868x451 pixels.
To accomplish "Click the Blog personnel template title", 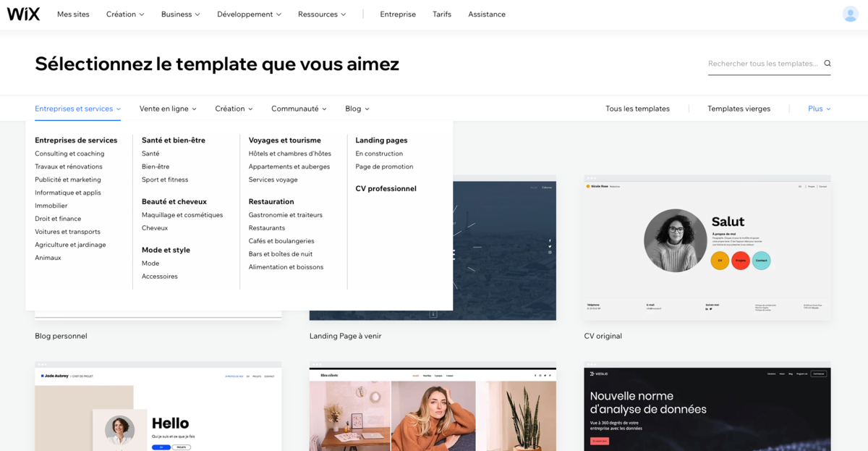I will click(x=61, y=336).
